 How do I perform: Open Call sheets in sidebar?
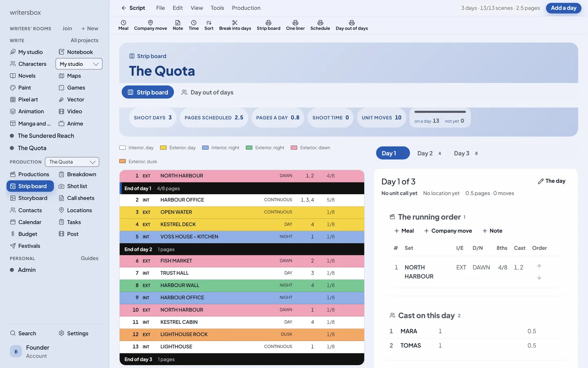77,198
